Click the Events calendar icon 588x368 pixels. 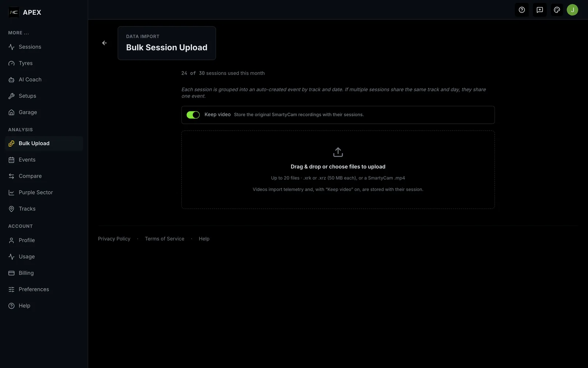[x=11, y=160]
